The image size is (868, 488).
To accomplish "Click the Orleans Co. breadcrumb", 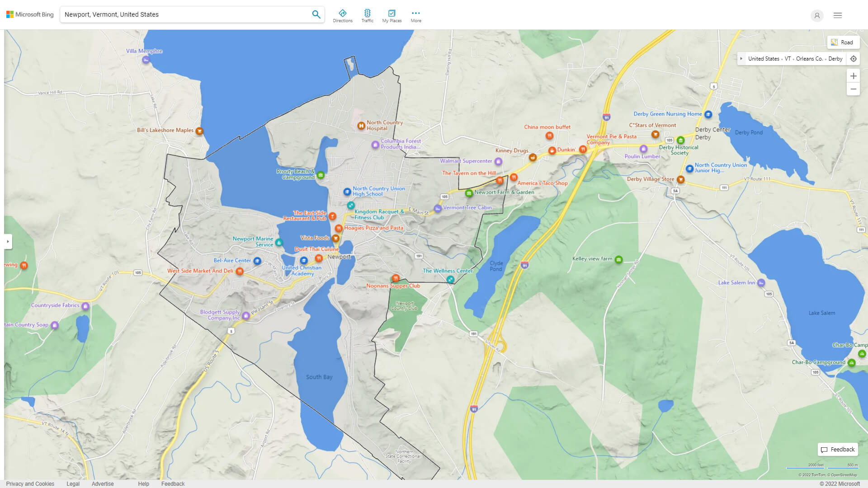I will (809, 59).
